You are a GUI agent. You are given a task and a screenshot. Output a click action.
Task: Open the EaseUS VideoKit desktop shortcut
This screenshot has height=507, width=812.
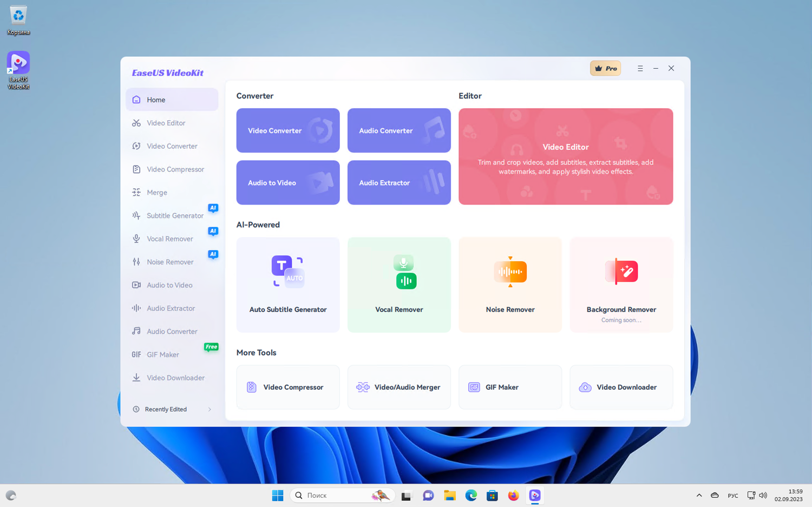[x=18, y=70]
